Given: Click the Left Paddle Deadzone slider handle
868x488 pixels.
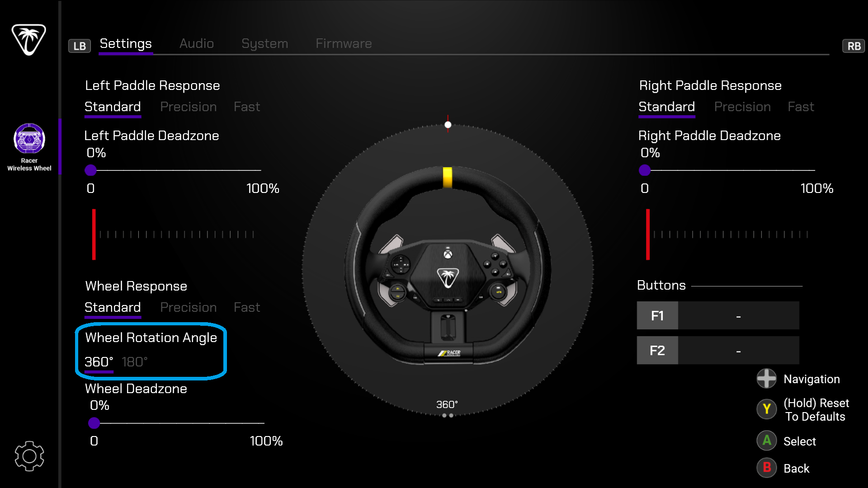Looking at the screenshot, I should click(x=91, y=170).
